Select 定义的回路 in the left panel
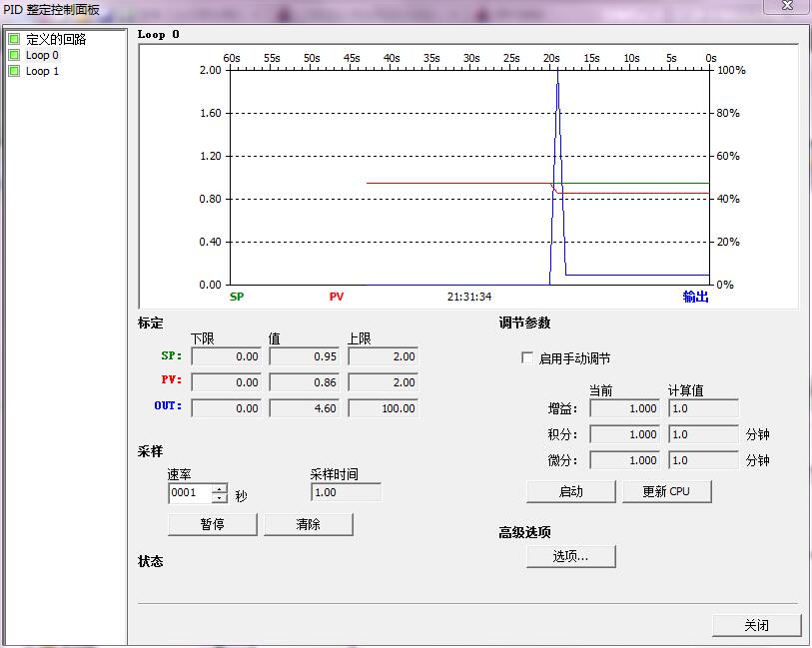This screenshot has width=812, height=648. (x=58, y=39)
